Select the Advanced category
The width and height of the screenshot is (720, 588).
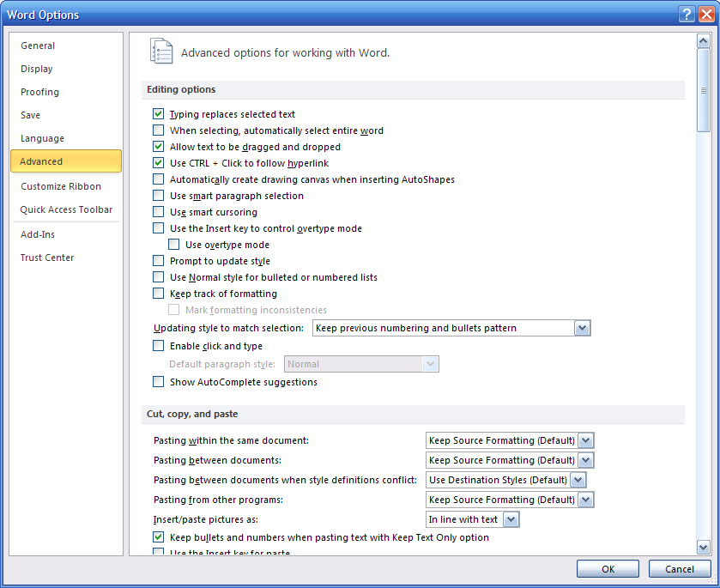click(x=66, y=161)
